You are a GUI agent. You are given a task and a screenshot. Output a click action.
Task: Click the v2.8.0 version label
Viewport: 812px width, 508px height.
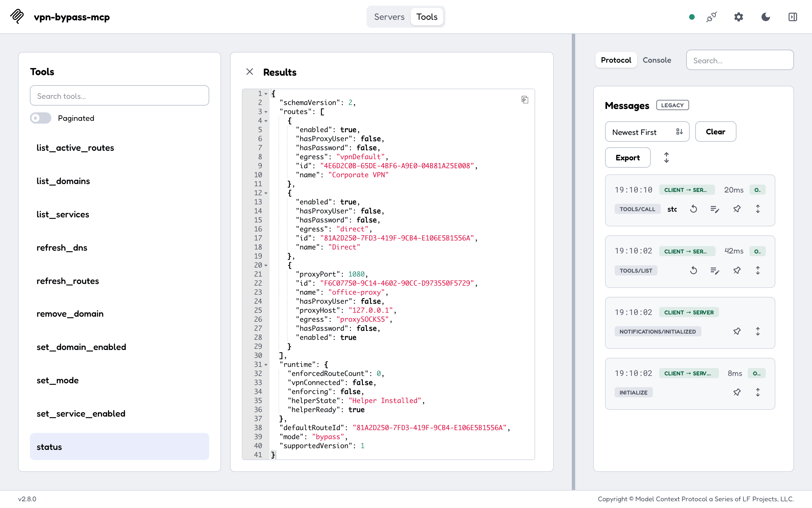tap(27, 499)
